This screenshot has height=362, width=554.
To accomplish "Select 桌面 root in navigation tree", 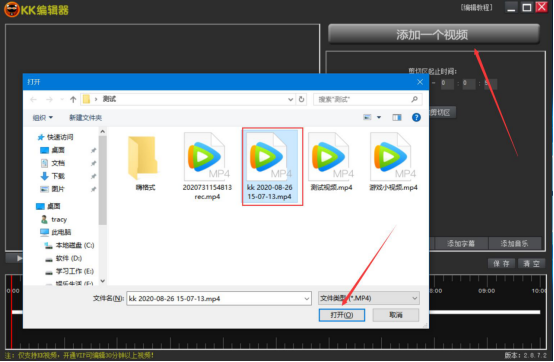I will tap(49, 206).
